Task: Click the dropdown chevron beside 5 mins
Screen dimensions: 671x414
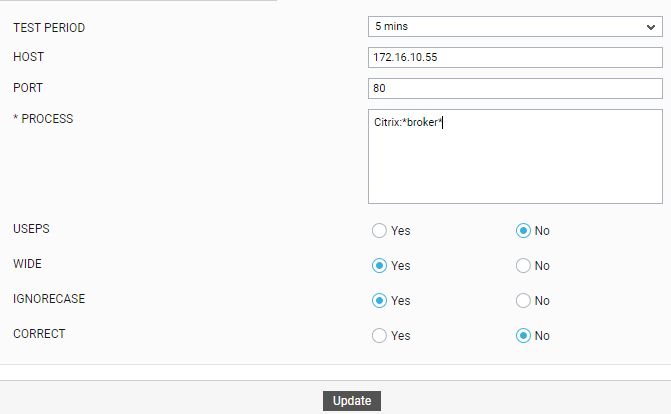Action: click(x=651, y=27)
